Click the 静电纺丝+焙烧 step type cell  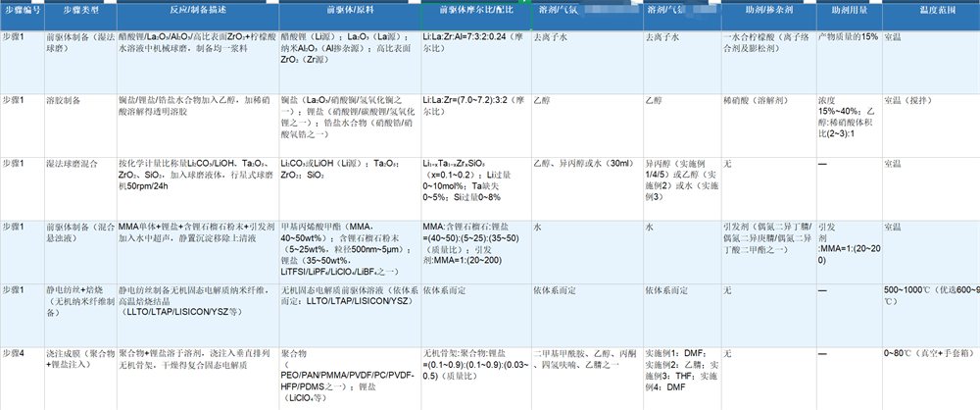[x=80, y=315]
